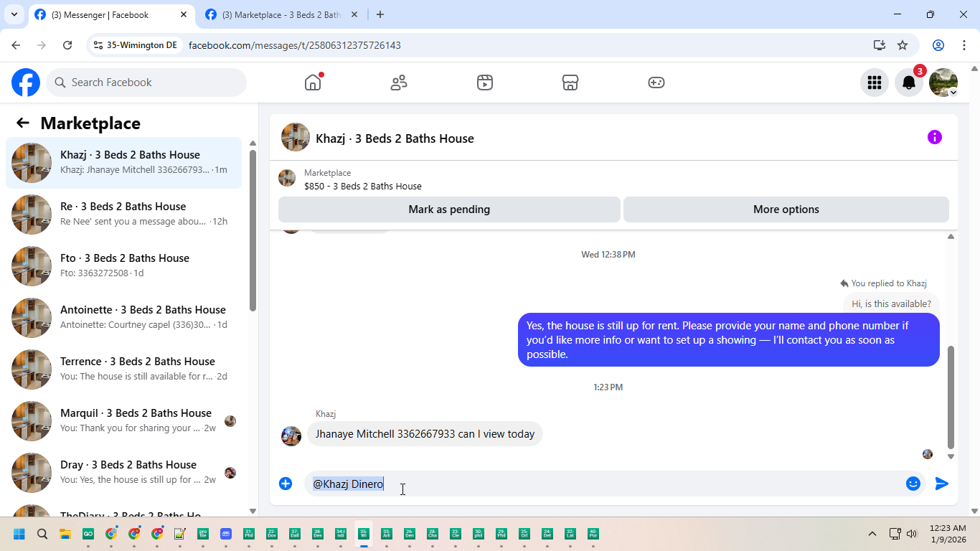Image resolution: width=980 pixels, height=551 pixels.
Task: Click the volume speaker tray icon
Action: point(912,534)
